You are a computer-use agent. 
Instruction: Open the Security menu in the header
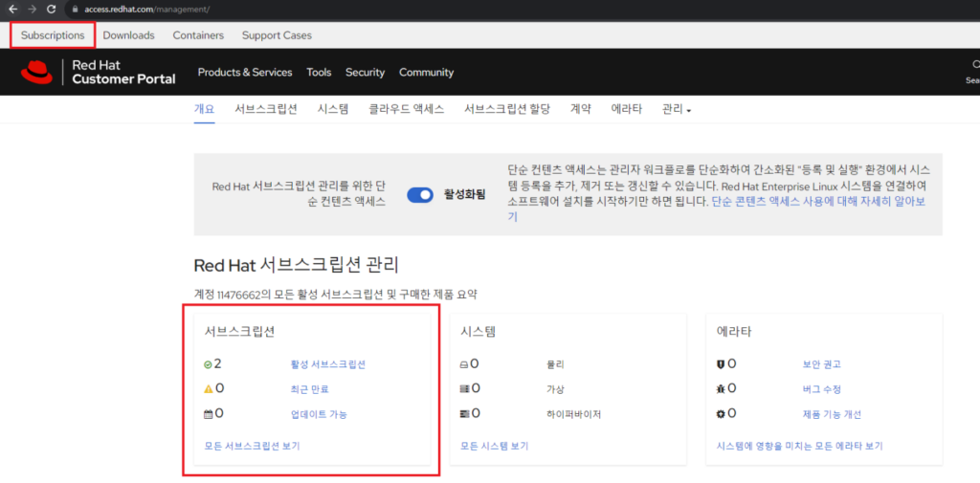tap(365, 73)
